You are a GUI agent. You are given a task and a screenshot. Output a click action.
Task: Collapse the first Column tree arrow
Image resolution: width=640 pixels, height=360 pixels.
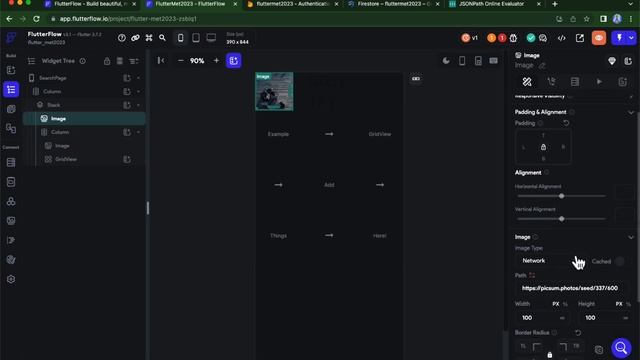tap(138, 91)
